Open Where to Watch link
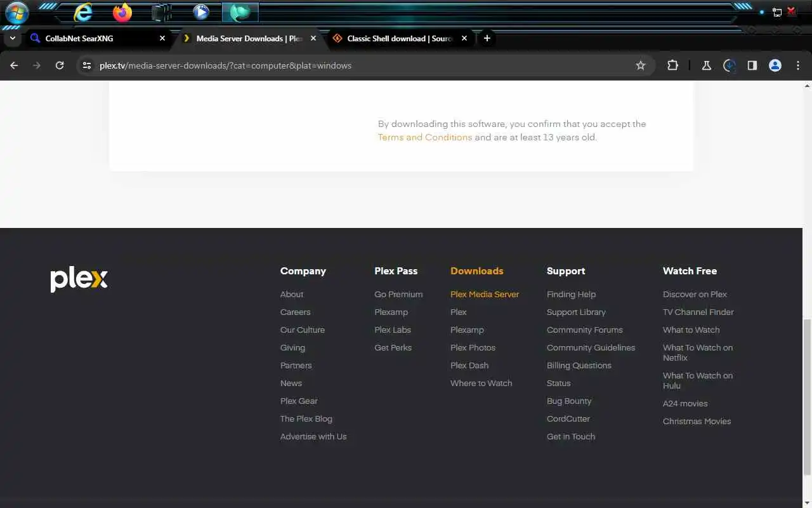Image resolution: width=812 pixels, height=508 pixels. tap(481, 383)
